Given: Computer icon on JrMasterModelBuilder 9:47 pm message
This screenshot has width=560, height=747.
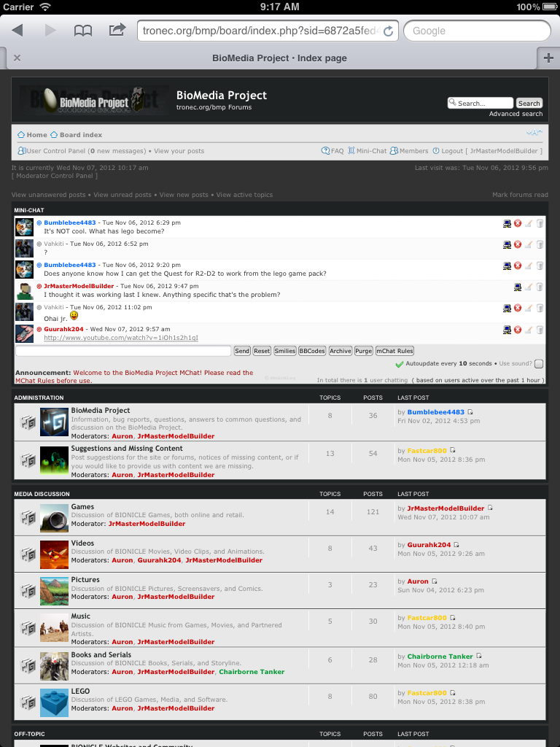Looking at the screenshot, I should [x=518, y=287].
